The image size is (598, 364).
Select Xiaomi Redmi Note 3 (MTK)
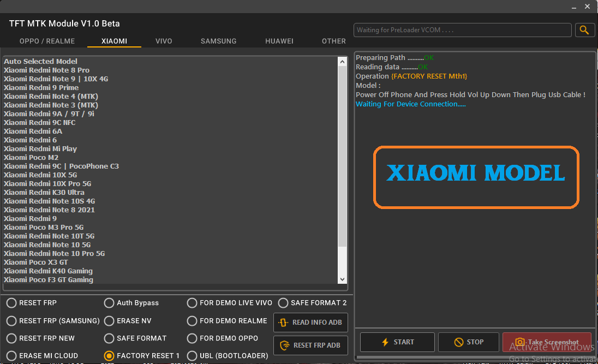51,105
